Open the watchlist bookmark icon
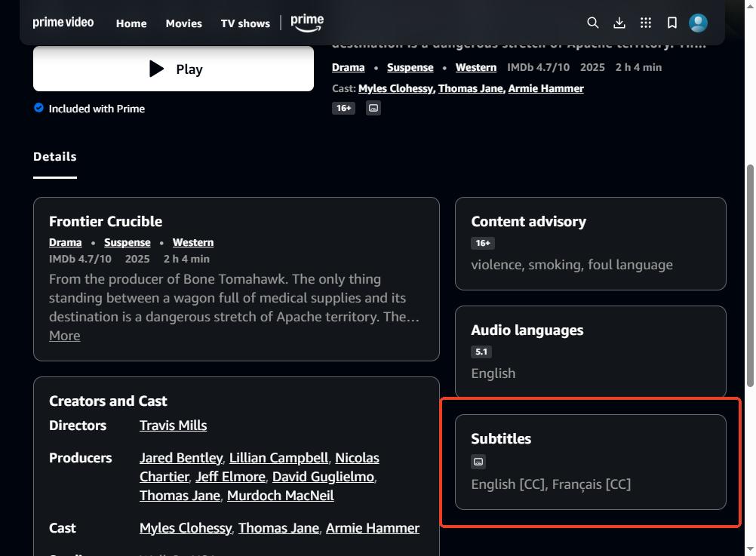The height and width of the screenshot is (556, 756). pyautogui.click(x=671, y=23)
